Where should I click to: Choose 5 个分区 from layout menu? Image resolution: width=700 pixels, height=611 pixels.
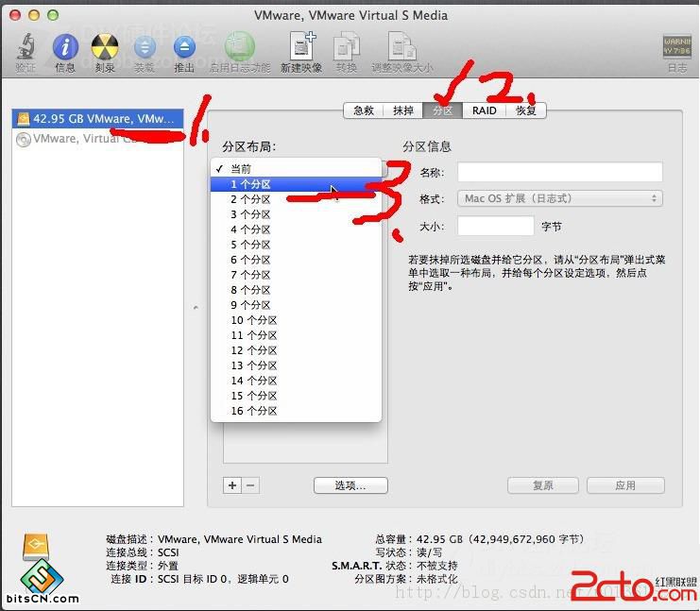[296, 245]
